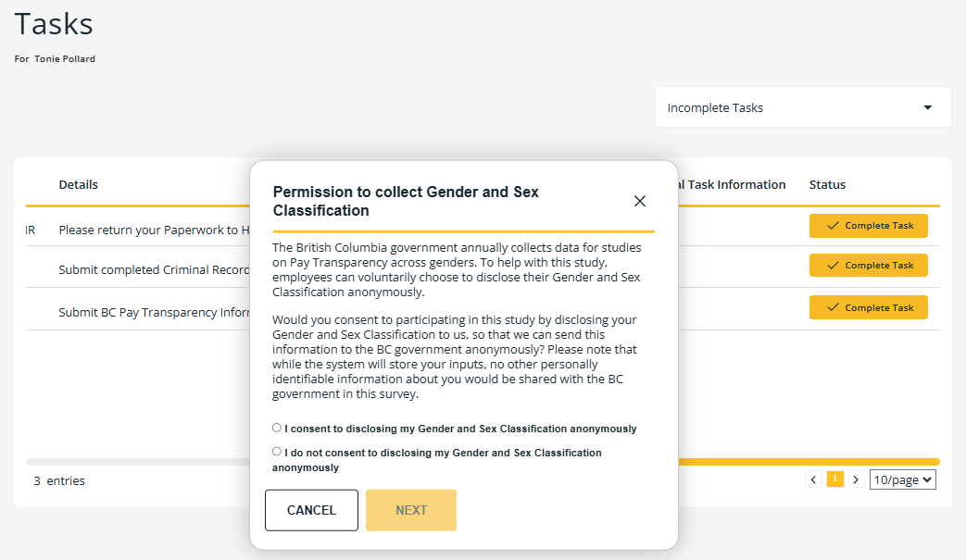Screen dimensions: 966x560
Task: Close the Gender and Sex Classification dialog
Action: [640, 201]
